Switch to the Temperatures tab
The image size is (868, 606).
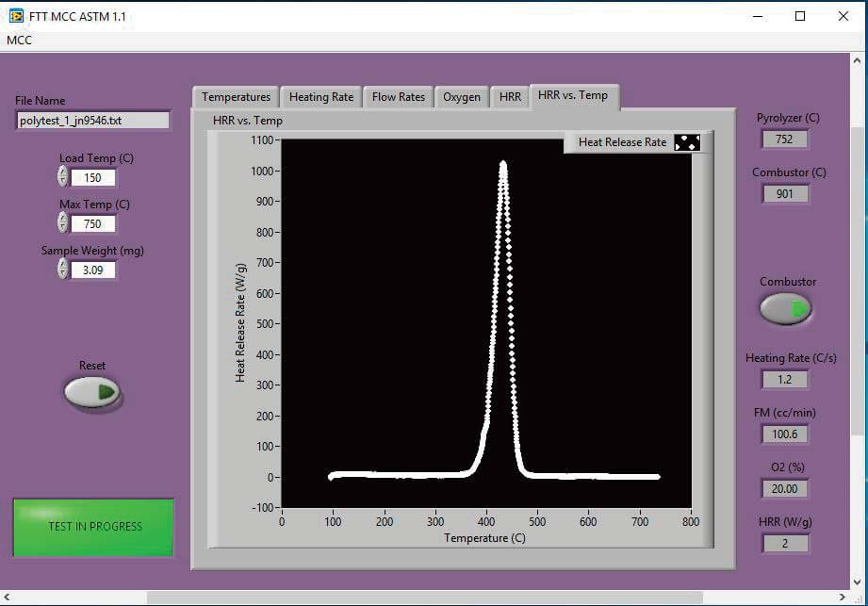click(x=236, y=97)
